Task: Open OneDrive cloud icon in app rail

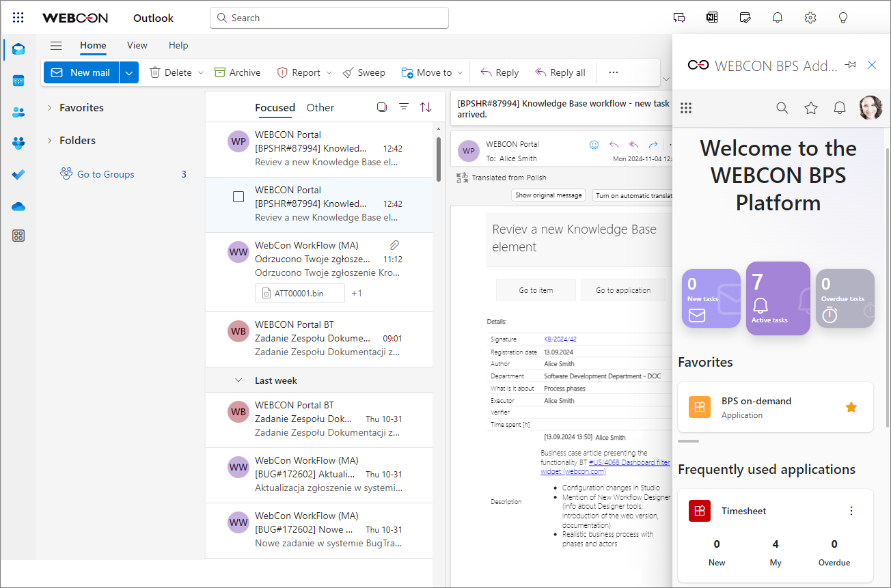Action: tap(18, 206)
